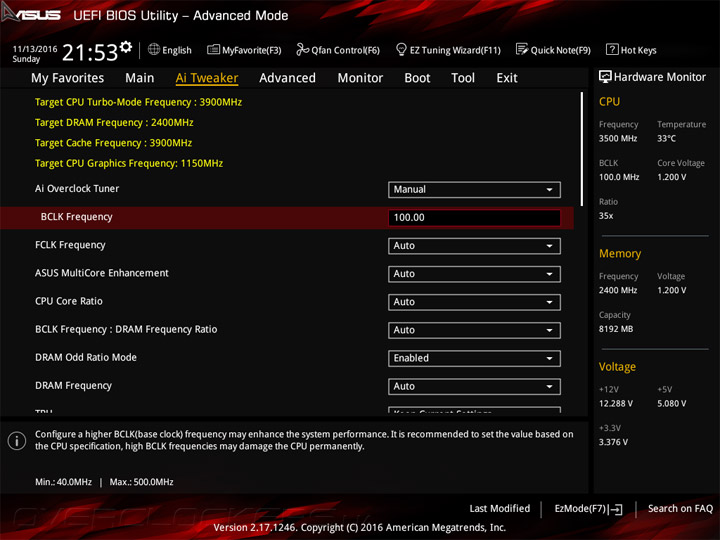Select the English language option

click(x=177, y=50)
